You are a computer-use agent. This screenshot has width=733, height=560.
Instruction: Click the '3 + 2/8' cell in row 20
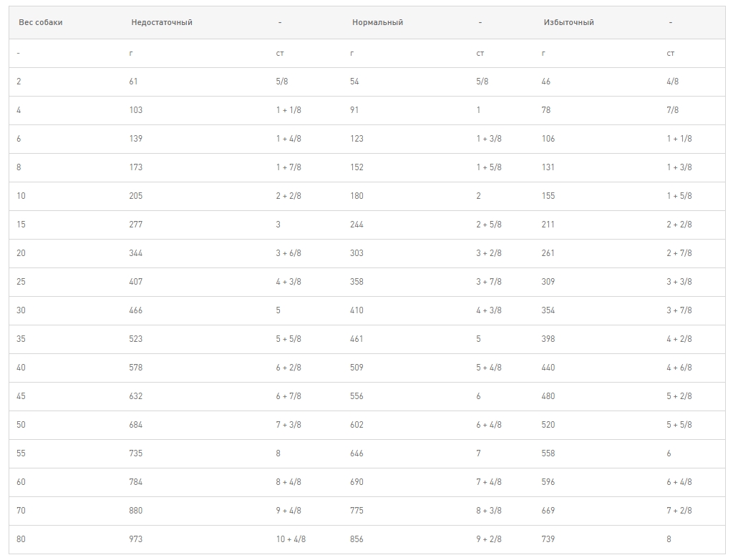[489, 253]
